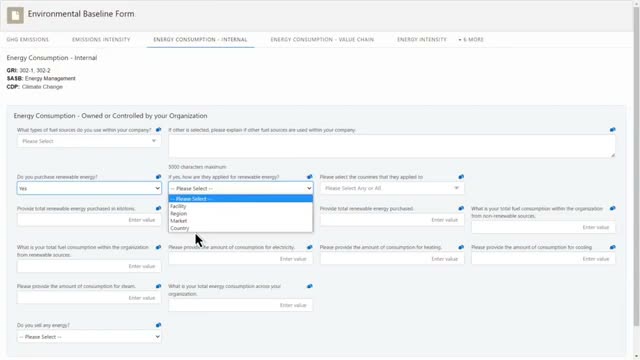The width and height of the screenshot is (640, 360).
Task: Open the GHG Emissions tab
Action: click(28, 40)
